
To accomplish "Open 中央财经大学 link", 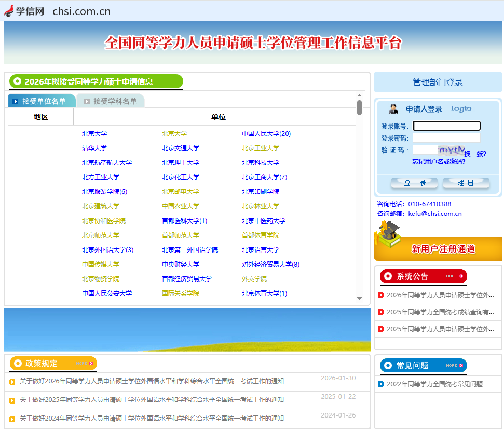I will point(180,264).
